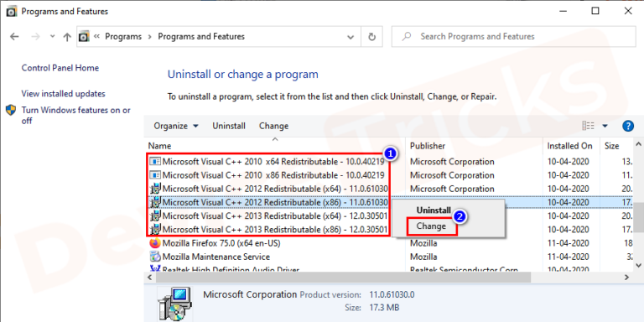Expand the address bar history dropdown
644x322 pixels.
[351, 37]
